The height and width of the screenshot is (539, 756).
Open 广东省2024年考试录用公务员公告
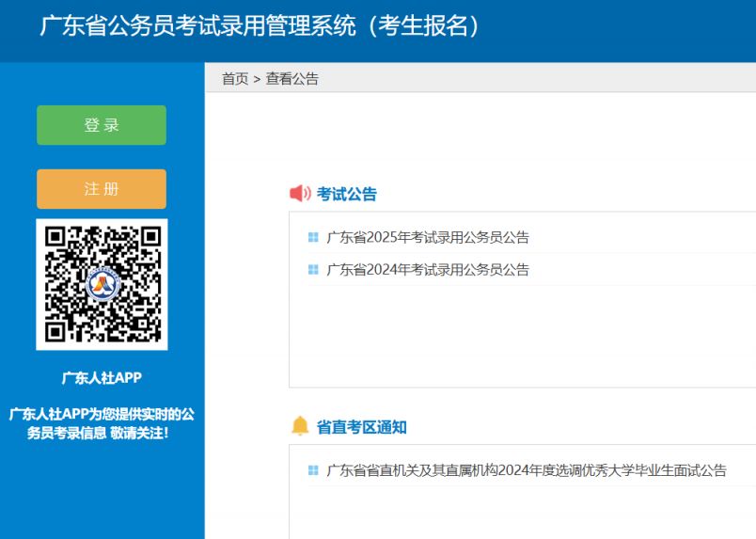click(x=428, y=269)
